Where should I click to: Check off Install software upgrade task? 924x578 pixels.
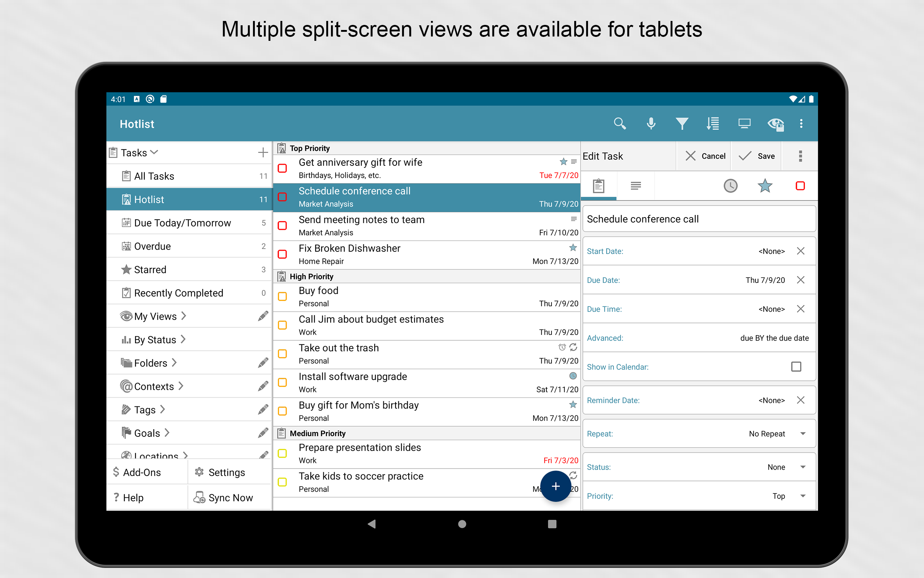point(282,382)
